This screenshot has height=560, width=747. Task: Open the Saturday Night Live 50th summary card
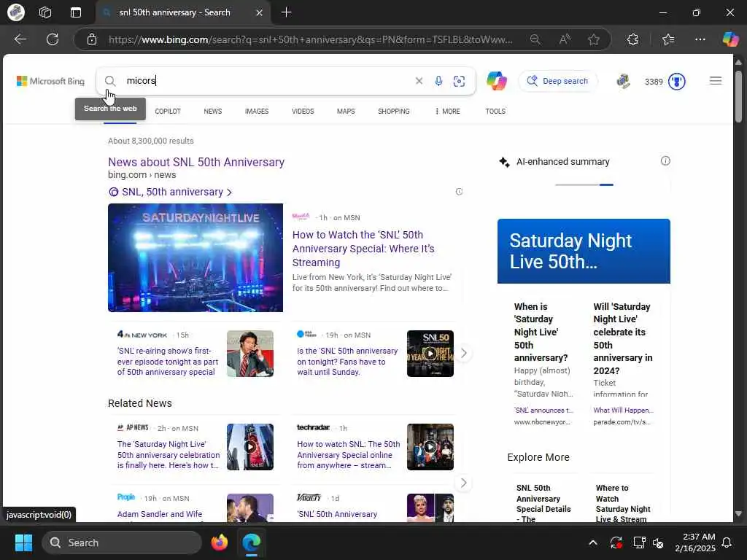[x=584, y=251]
